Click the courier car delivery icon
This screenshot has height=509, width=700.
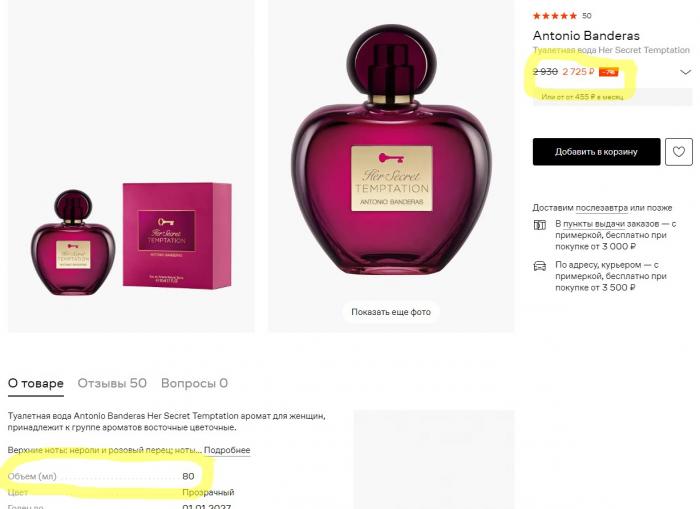540,266
